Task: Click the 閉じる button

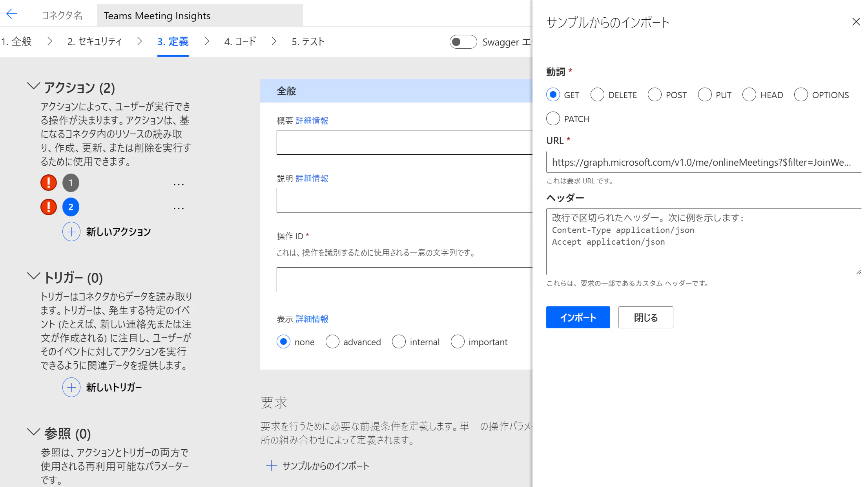Action: pyautogui.click(x=646, y=317)
